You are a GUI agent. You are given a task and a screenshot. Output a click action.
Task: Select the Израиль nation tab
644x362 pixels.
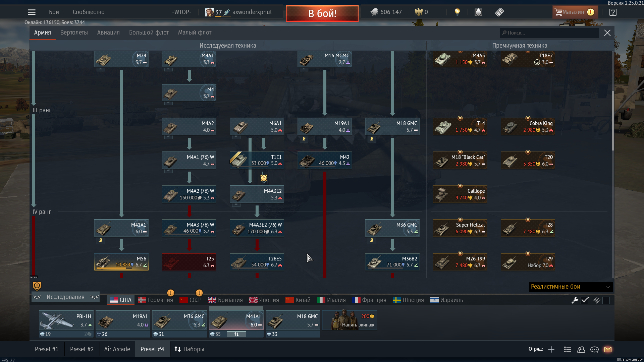[x=446, y=300]
